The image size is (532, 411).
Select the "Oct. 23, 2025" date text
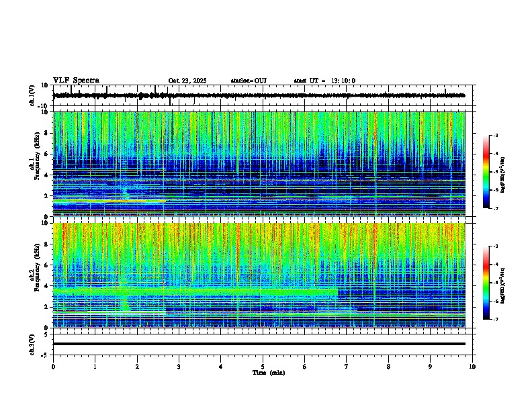pos(187,81)
